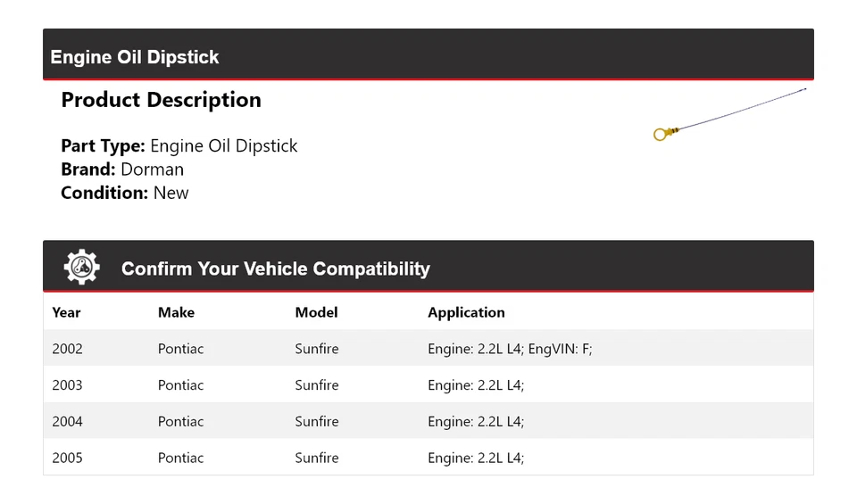The width and height of the screenshot is (857, 504).
Task: Select the 2003 year row cell
Action: tap(67, 385)
